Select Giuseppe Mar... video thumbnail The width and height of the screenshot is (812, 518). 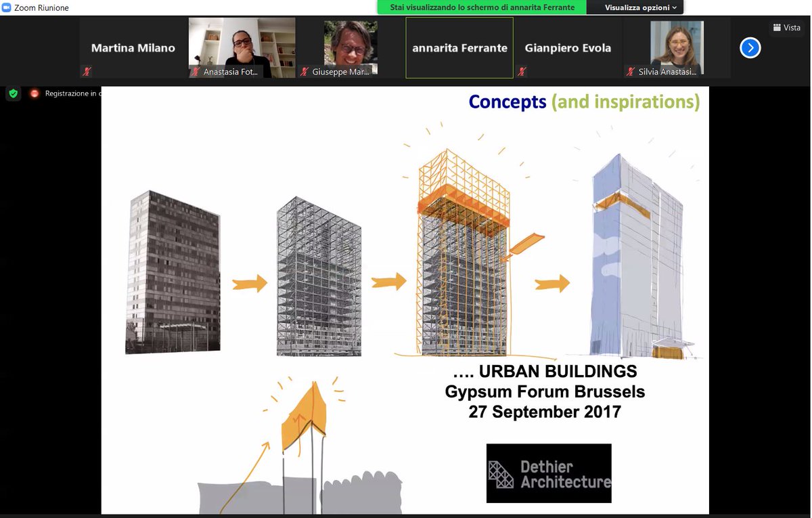(x=351, y=47)
